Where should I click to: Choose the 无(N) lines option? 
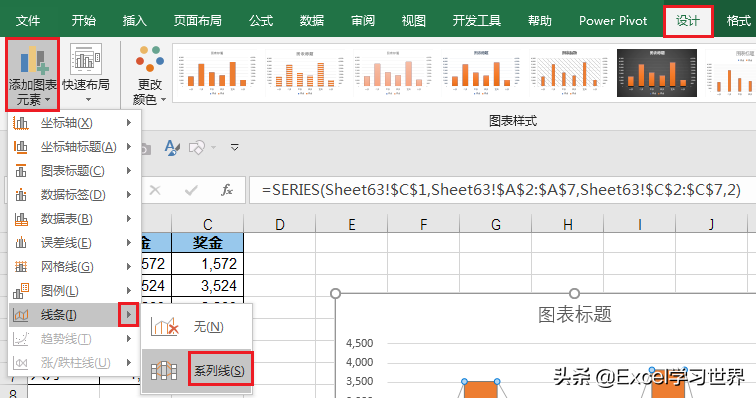(x=197, y=327)
